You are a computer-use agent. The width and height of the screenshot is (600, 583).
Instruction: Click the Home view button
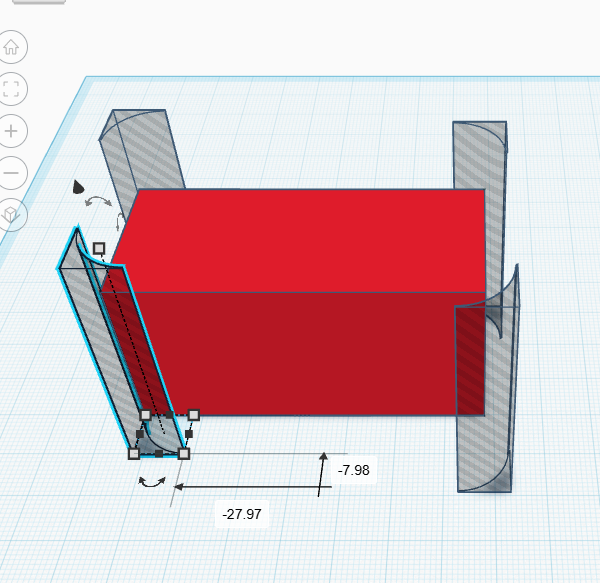point(11,47)
